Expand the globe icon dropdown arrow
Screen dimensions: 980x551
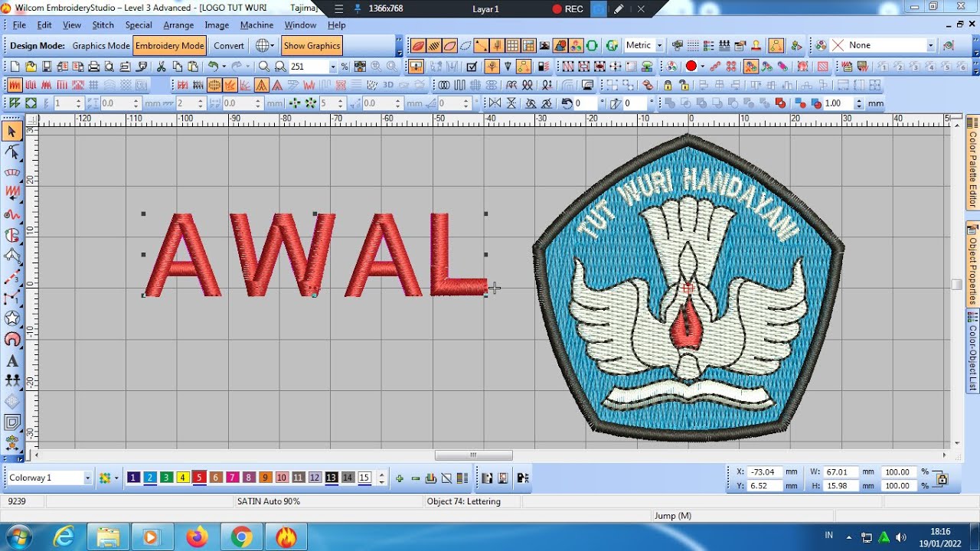coord(273,46)
